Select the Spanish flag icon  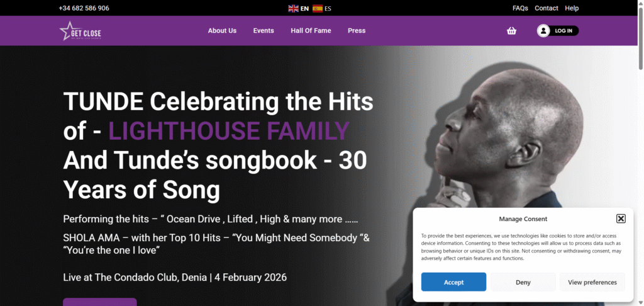tap(318, 8)
